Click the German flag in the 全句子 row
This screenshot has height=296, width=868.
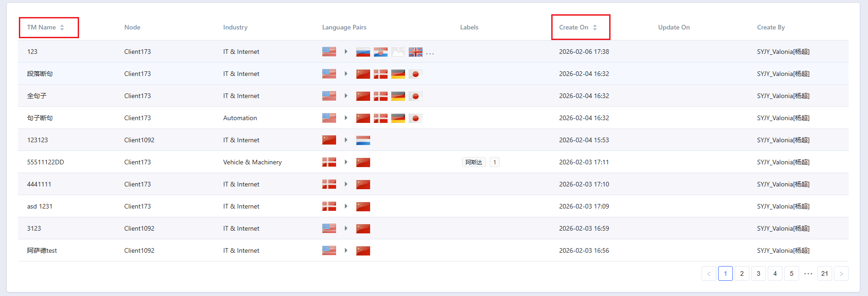click(398, 96)
